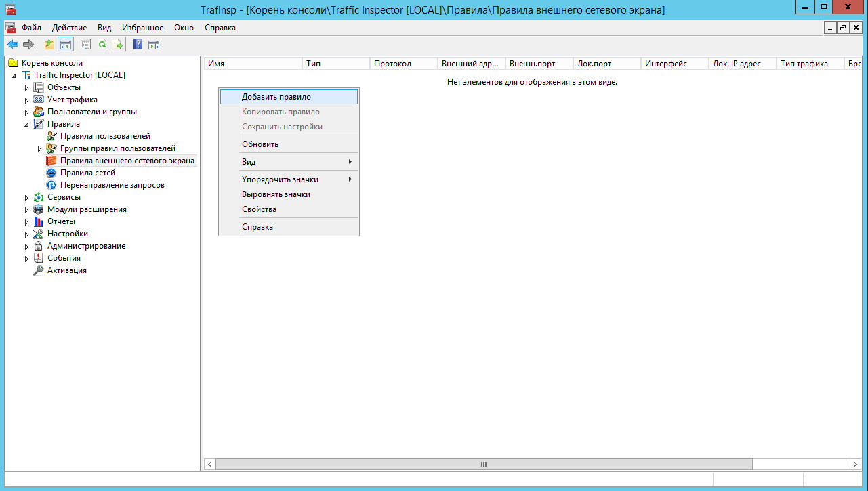This screenshot has height=491, width=868.
Task: Sort by the Интерфейс column header
Action: [x=675, y=64]
